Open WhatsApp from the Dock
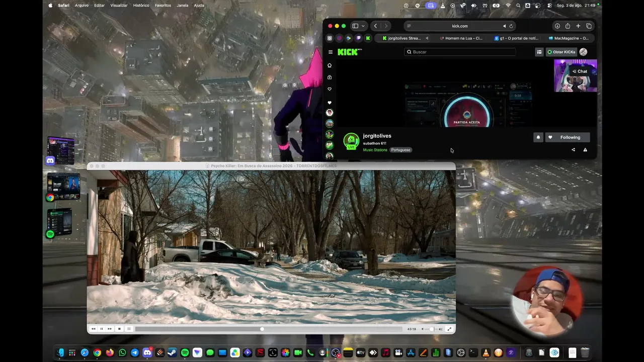 point(122,353)
